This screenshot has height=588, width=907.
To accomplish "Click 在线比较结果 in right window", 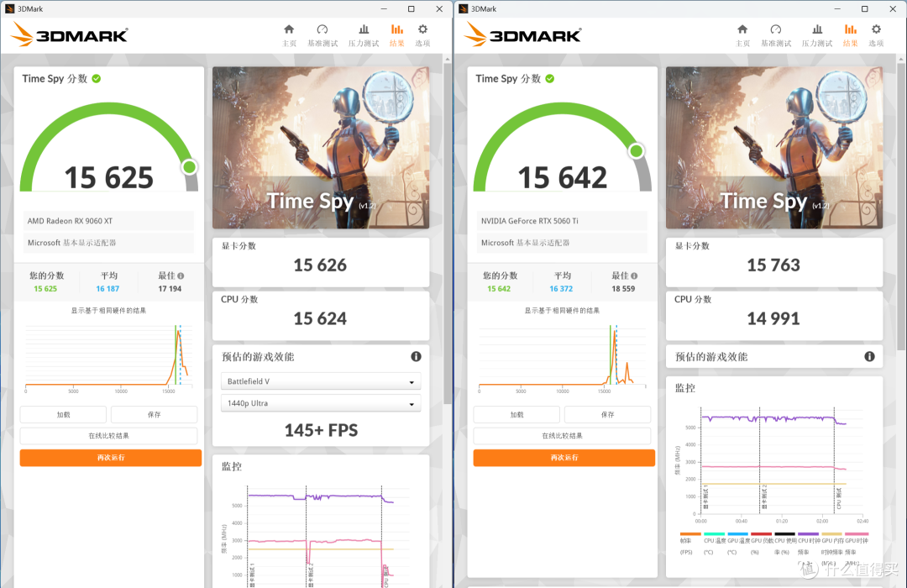I will (x=562, y=436).
